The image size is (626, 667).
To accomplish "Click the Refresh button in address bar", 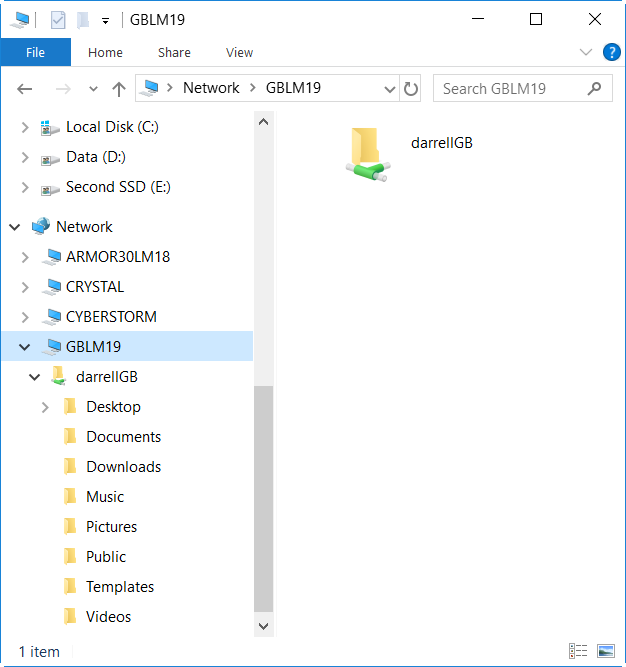I will [411, 88].
